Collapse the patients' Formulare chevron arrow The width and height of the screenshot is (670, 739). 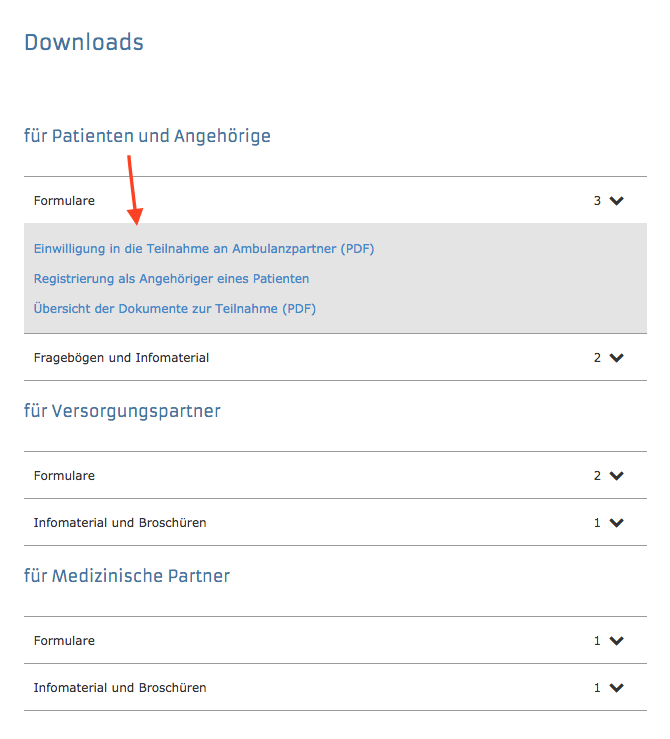pyautogui.click(x=616, y=201)
